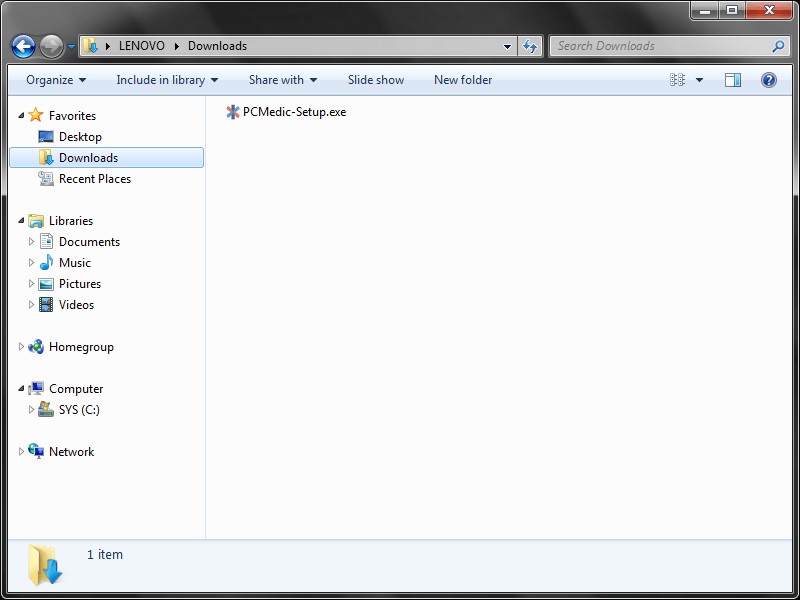Create a New folder
Image resolution: width=800 pixels, height=600 pixels.
coord(463,80)
